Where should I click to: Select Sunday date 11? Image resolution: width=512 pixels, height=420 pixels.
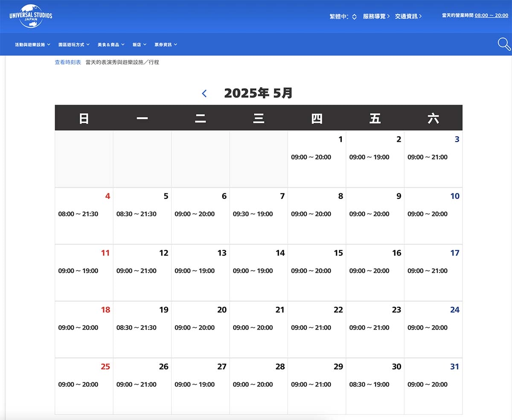(x=84, y=272)
